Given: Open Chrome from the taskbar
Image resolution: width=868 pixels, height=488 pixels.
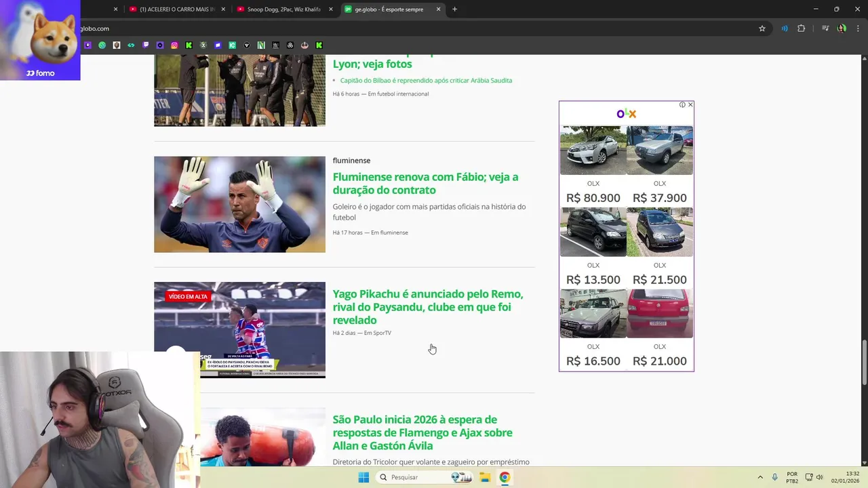Looking at the screenshot, I should pyautogui.click(x=505, y=477).
